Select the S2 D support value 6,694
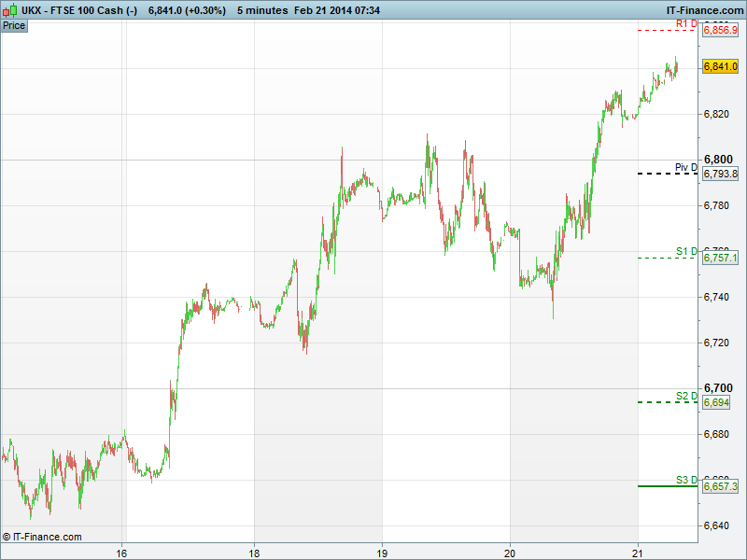The height and width of the screenshot is (560, 747). click(716, 402)
